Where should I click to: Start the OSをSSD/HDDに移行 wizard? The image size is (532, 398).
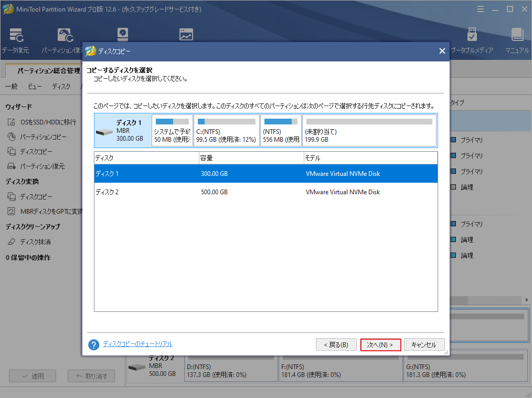click(x=39, y=122)
